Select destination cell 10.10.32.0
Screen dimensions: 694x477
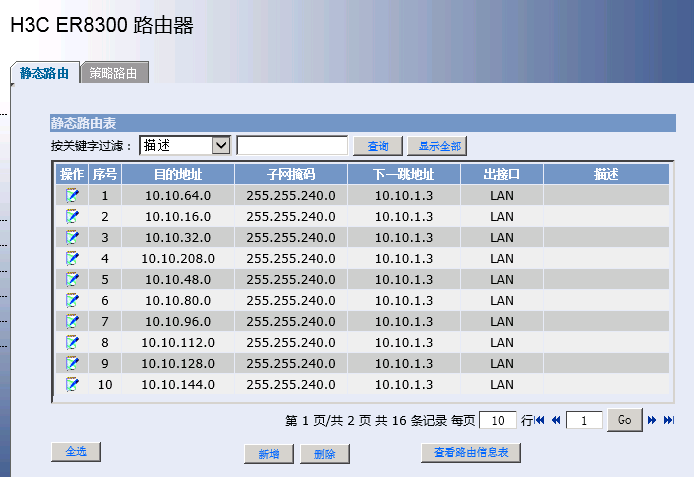click(178, 237)
